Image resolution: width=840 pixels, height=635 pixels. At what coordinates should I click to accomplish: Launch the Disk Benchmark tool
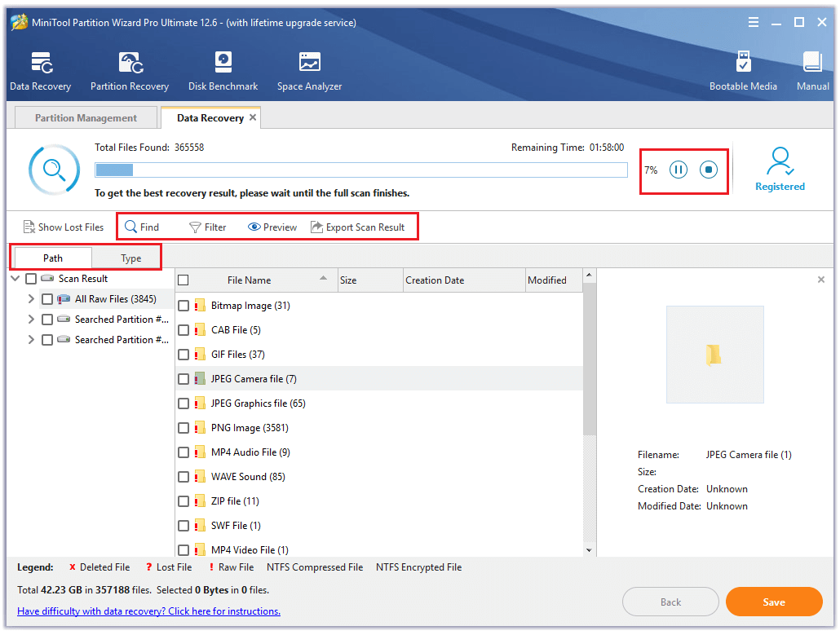[x=223, y=71]
